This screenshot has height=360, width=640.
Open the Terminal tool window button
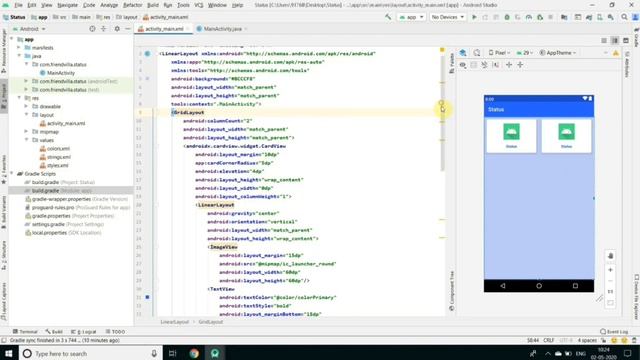(x=25, y=332)
